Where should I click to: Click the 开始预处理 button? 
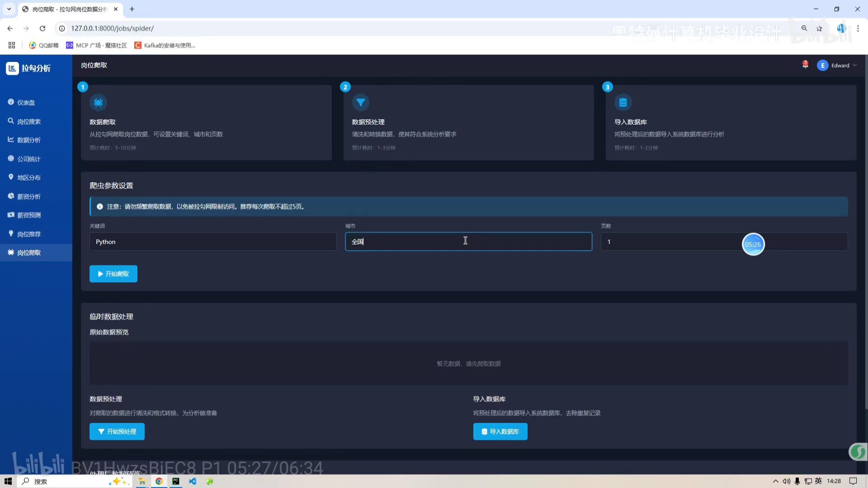[117, 432]
